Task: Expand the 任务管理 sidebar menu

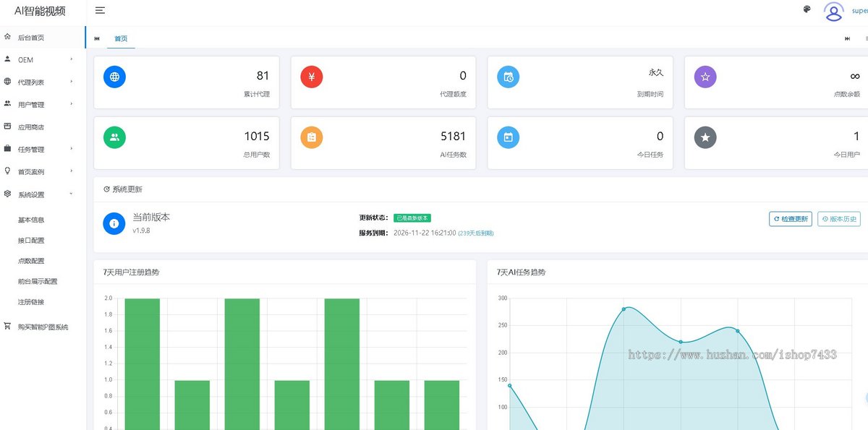Action: click(x=43, y=150)
